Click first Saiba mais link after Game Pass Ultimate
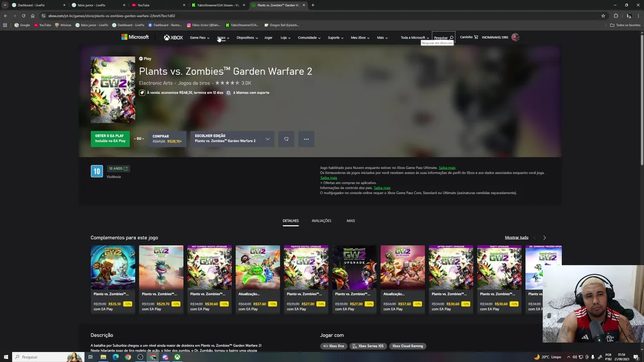The height and width of the screenshot is (362, 644). [x=447, y=167]
